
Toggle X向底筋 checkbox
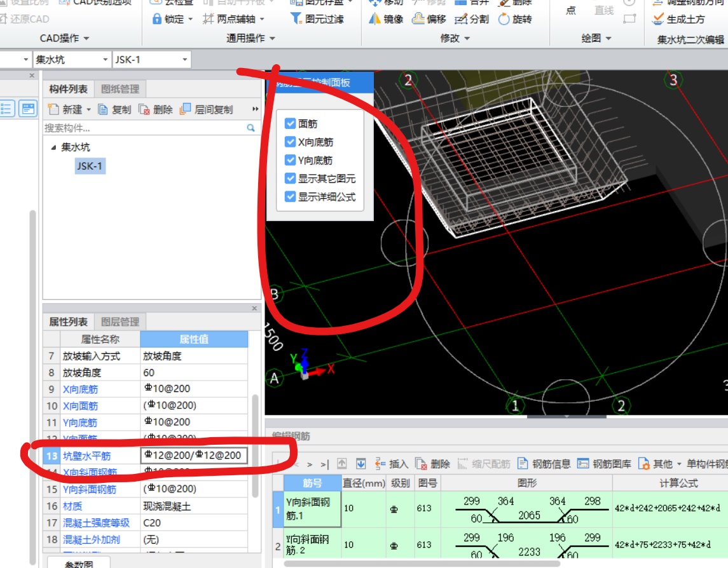(x=290, y=142)
